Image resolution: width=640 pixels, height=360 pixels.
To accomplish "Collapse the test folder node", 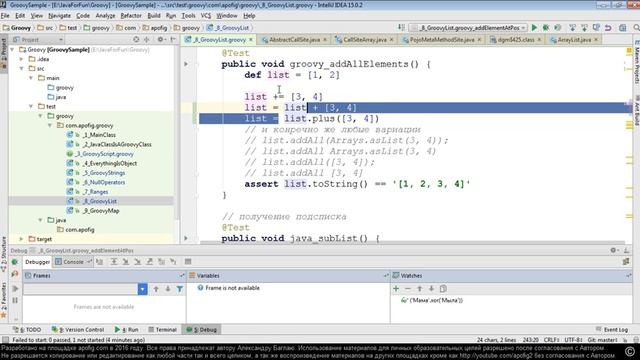I will point(31,107).
